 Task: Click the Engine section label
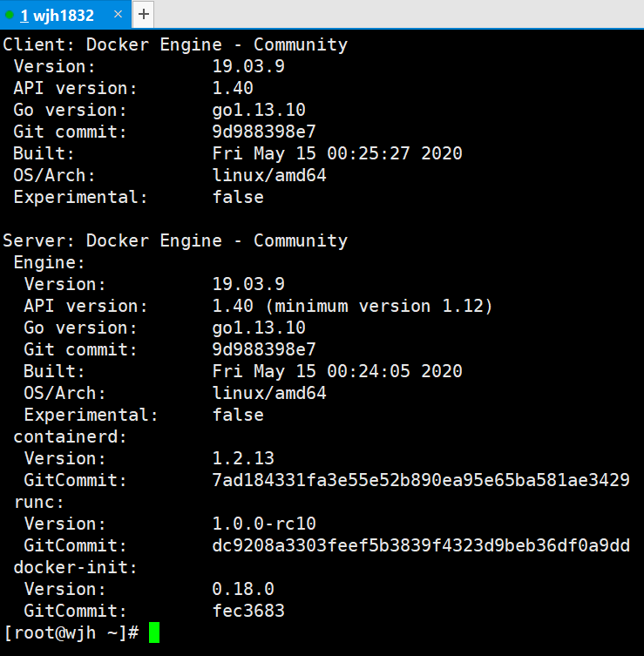point(50,263)
